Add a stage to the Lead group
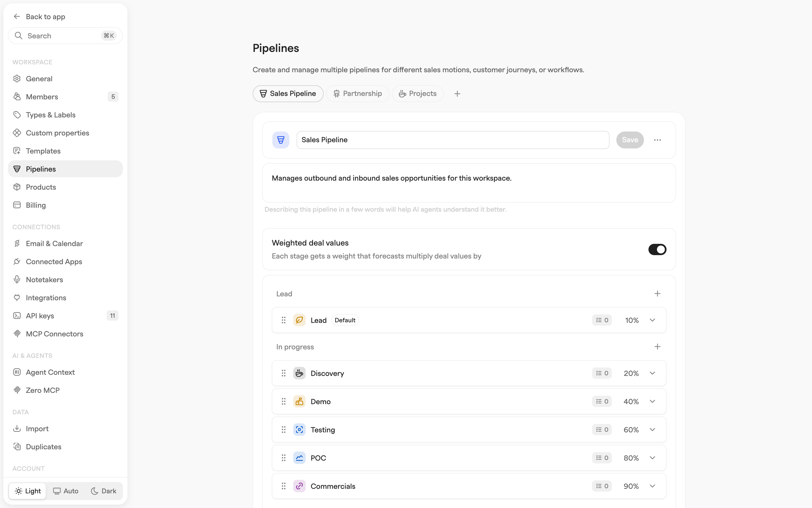Image resolution: width=812 pixels, height=508 pixels. click(x=657, y=294)
